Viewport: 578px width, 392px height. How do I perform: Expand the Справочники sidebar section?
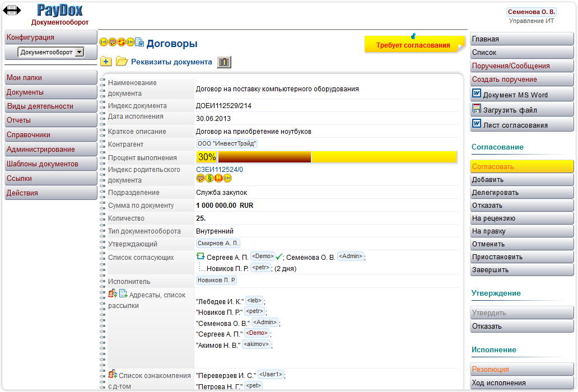(x=50, y=135)
